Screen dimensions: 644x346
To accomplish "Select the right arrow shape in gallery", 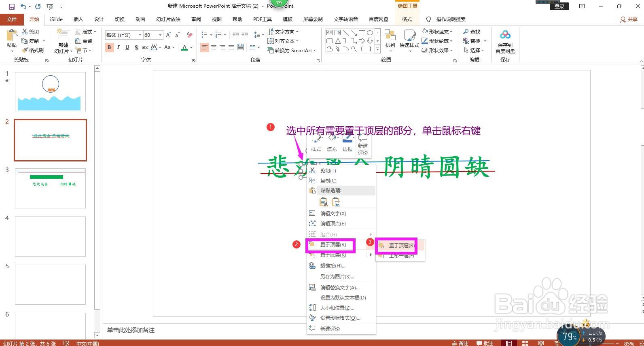I will [362, 41].
